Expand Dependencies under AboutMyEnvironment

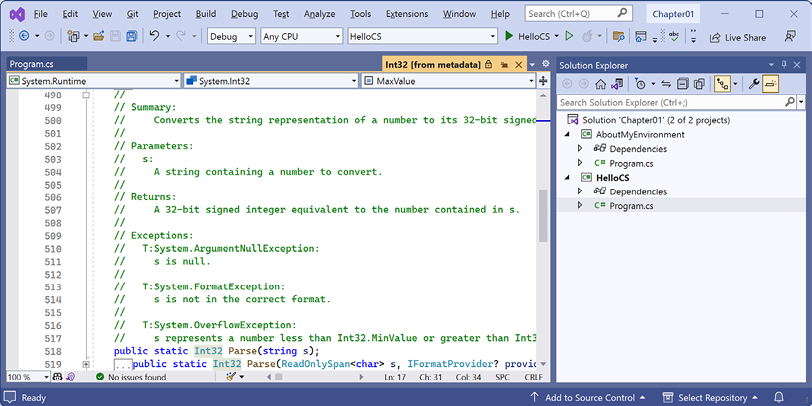(580, 149)
